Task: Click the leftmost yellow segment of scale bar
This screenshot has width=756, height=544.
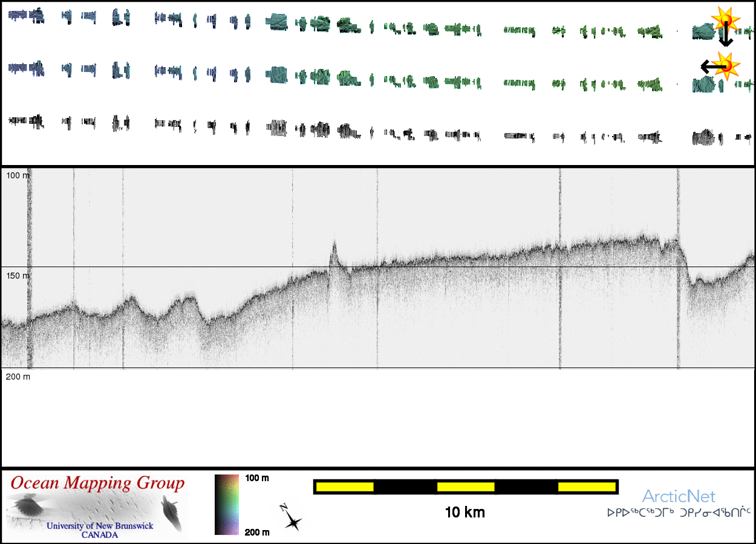Action: (x=345, y=487)
